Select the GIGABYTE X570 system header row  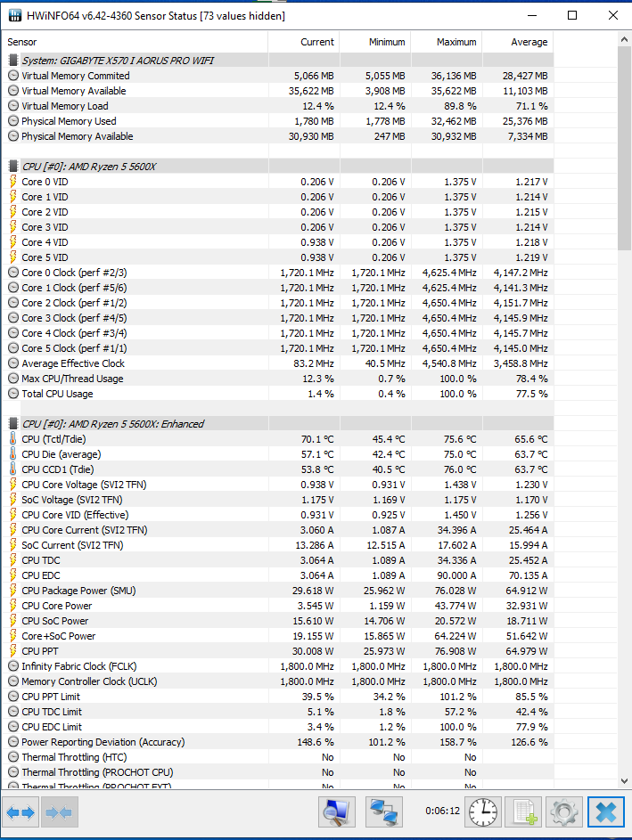point(117,61)
